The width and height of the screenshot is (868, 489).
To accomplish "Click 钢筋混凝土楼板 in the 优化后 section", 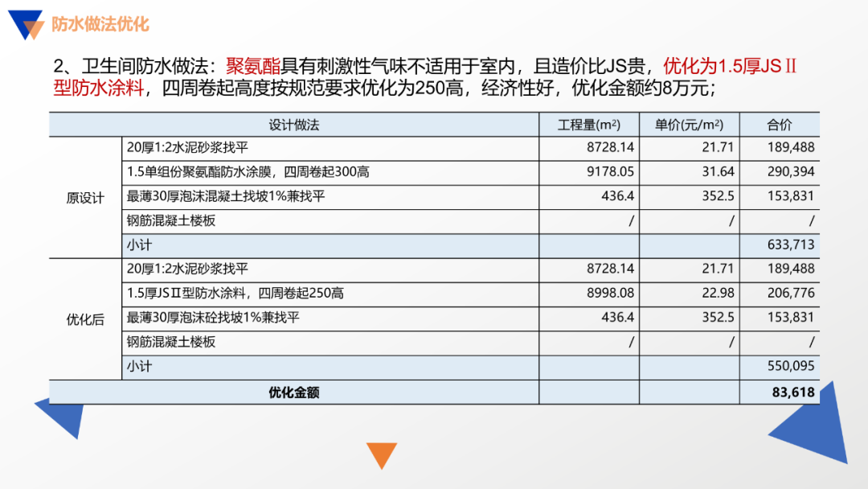I will click(x=171, y=343).
